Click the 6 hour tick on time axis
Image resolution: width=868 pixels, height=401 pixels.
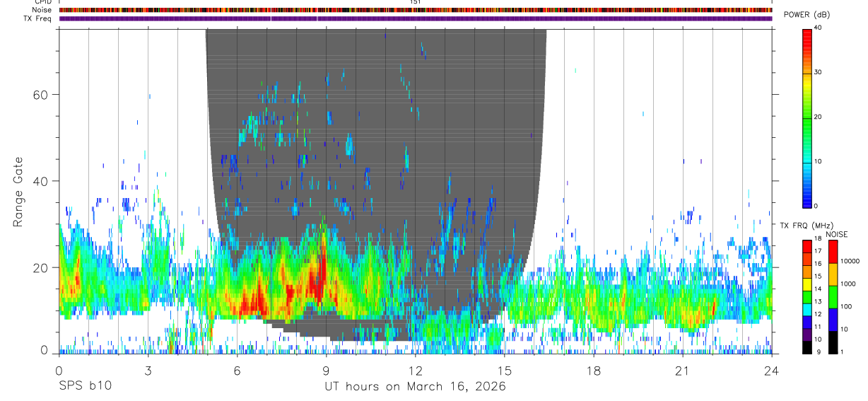237,370
